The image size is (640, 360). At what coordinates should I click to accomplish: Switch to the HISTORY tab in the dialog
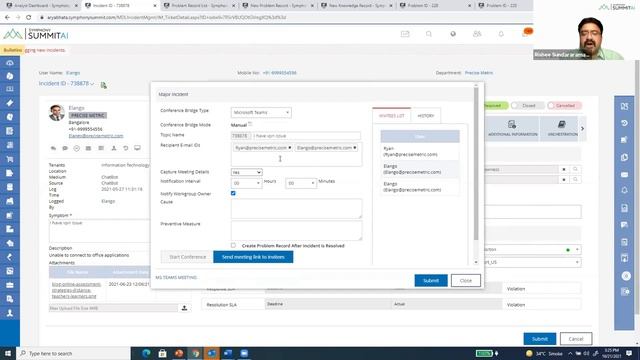click(x=426, y=116)
